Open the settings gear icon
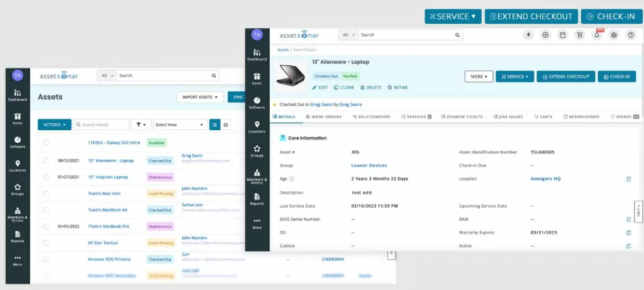 (x=614, y=35)
